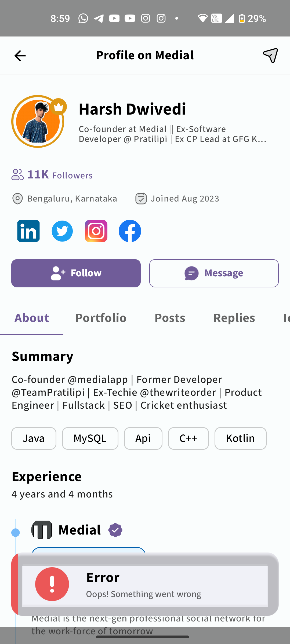View Harsh Dwivedi's profile picture
290x644 pixels.
38,122
